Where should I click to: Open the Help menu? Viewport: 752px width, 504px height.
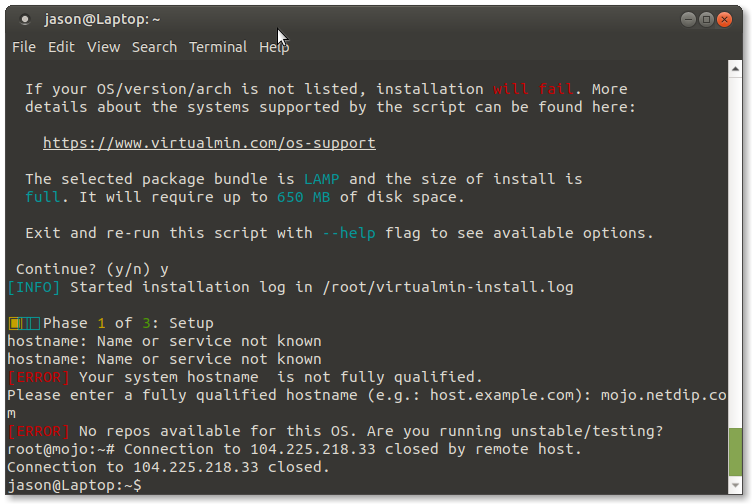[274, 47]
